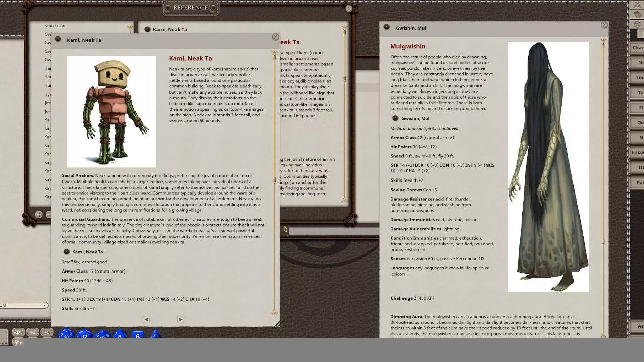The height and width of the screenshot is (362, 644).
Task: Open Encounters sidebar button
Action: (x=637, y=152)
